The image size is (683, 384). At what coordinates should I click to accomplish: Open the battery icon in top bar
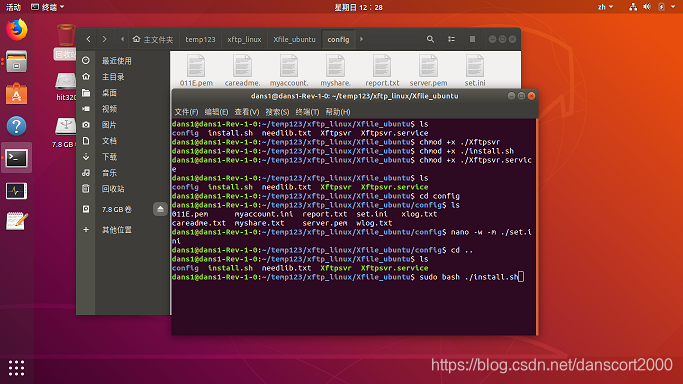pyautogui.click(x=661, y=7)
